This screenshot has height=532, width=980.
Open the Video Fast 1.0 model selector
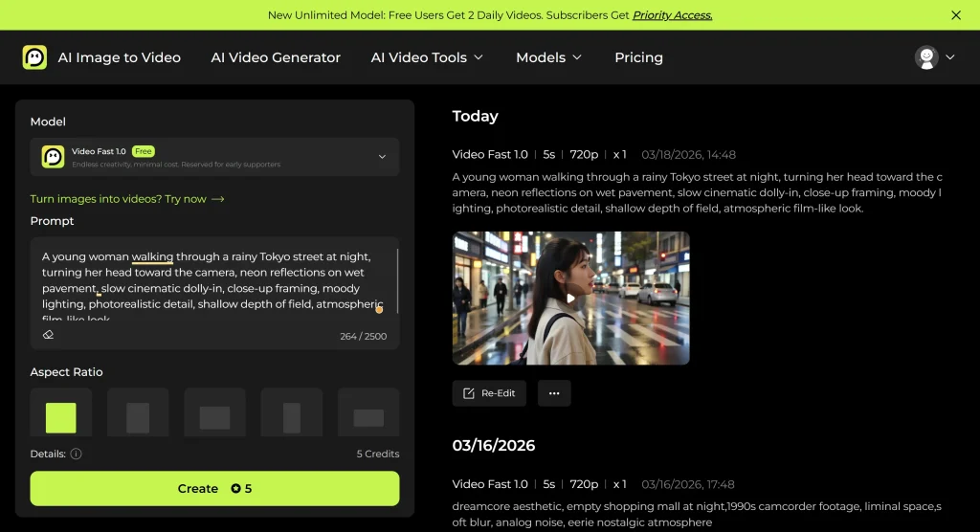[x=214, y=157]
